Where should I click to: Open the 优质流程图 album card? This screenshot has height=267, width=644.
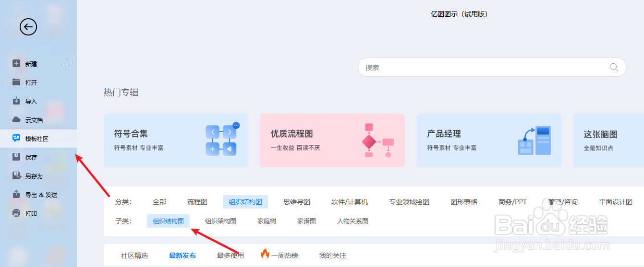point(332,140)
